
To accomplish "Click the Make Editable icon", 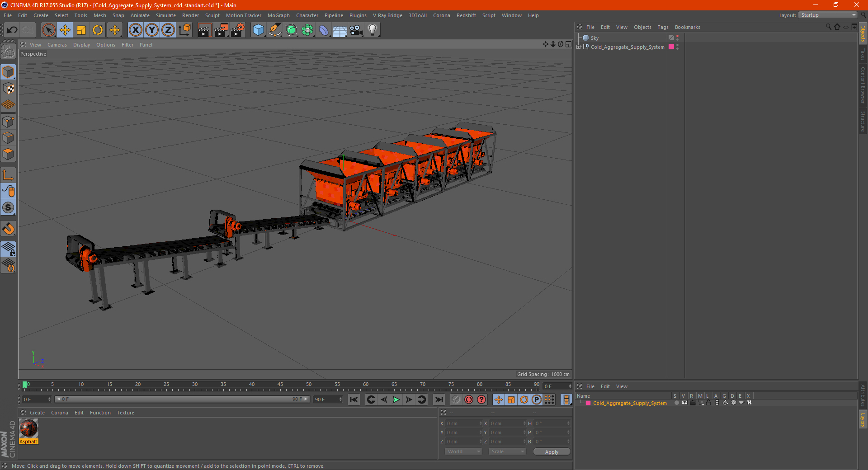I will 8,51.
